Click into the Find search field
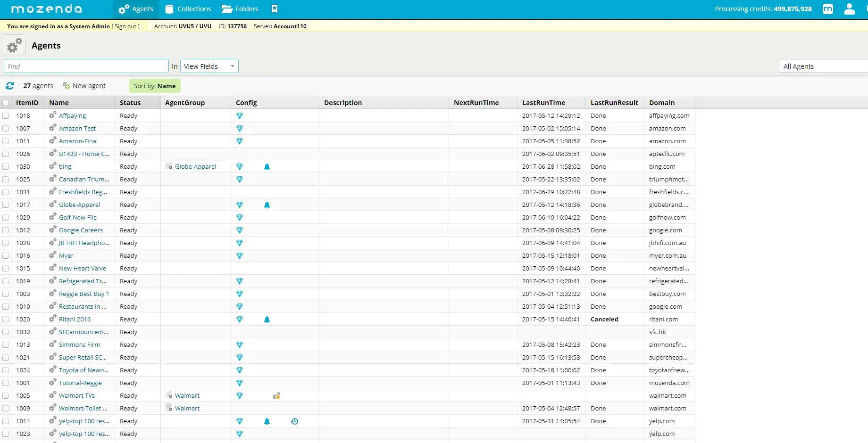The height and width of the screenshot is (443, 868). pos(86,66)
